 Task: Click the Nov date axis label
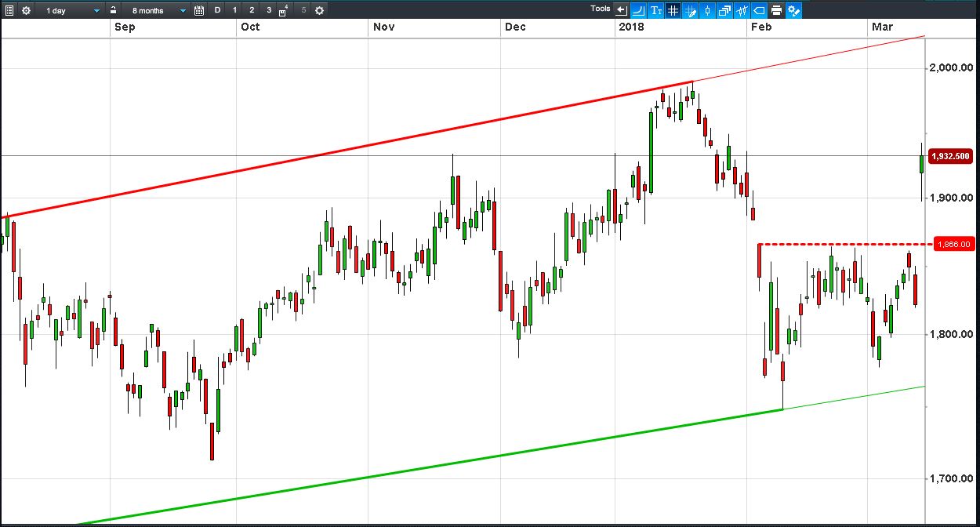pyautogui.click(x=383, y=27)
